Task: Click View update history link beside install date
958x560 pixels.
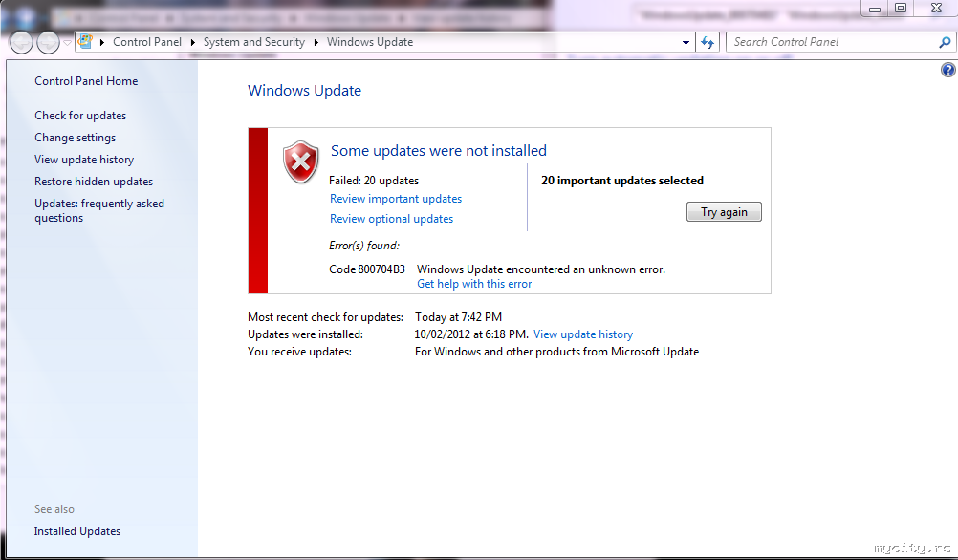Action: (x=583, y=334)
